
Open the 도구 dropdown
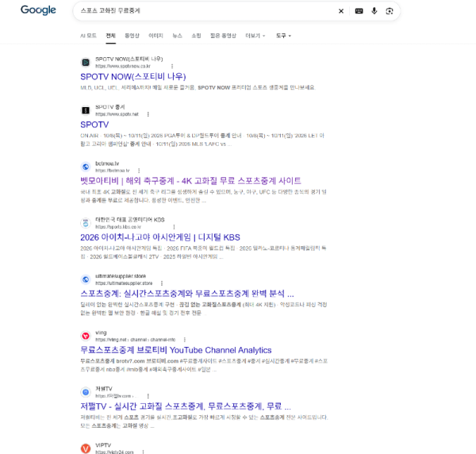pyautogui.click(x=283, y=36)
